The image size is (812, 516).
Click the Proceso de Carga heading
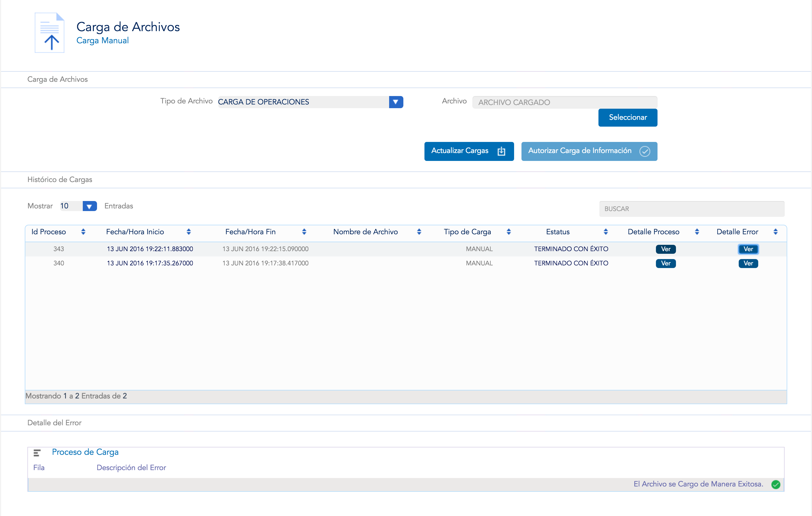tap(85, 452)
